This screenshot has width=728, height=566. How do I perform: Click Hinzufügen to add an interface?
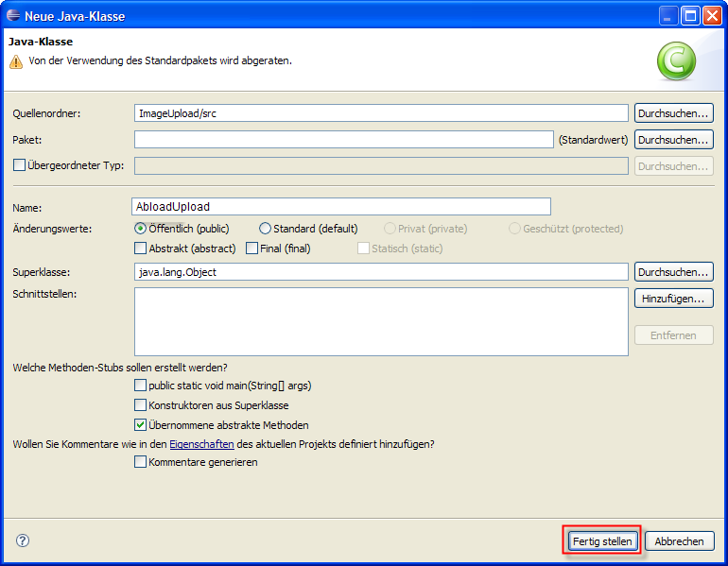pyautogui.click(x=673, y=299)
